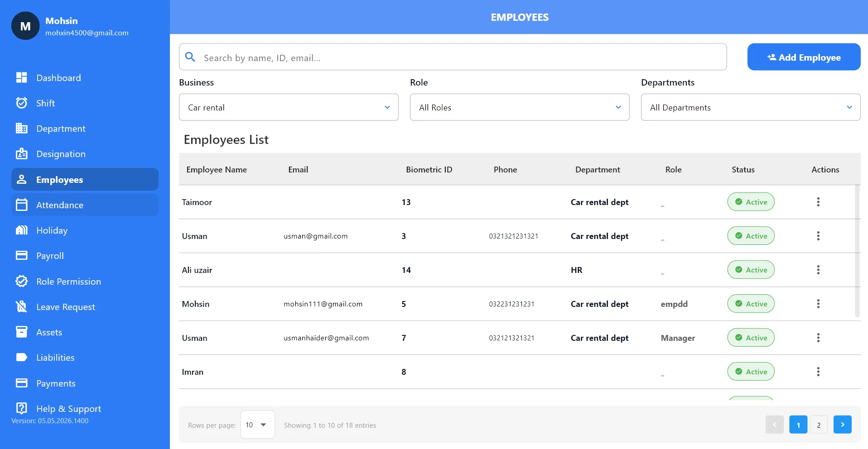Click the Role Permission verified icon
Screen dimensions: 868x449
click(x=21, y=281)
